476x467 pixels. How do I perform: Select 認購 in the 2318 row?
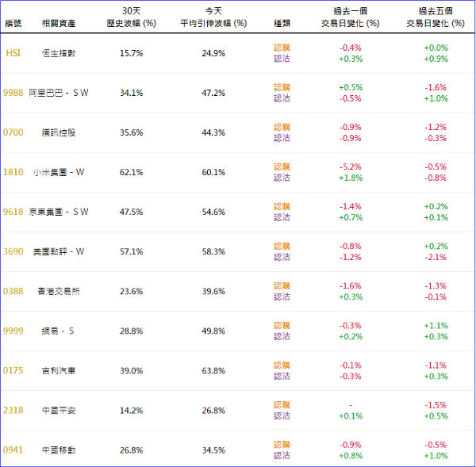coord(282,405)
